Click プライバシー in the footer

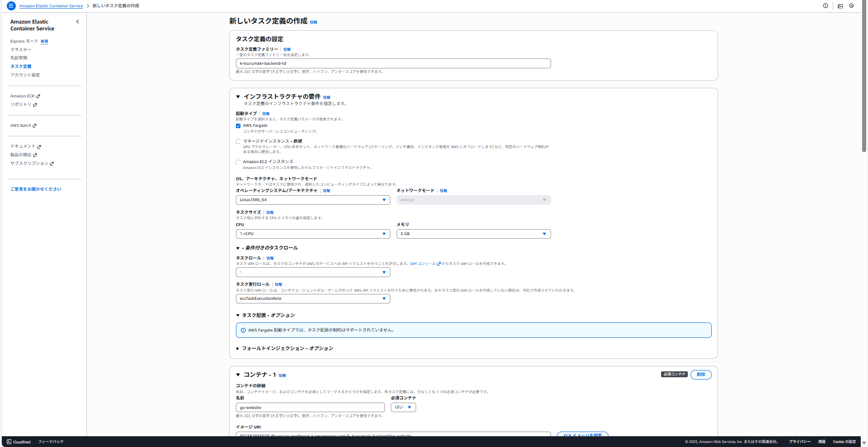click(x=800, y=442)
